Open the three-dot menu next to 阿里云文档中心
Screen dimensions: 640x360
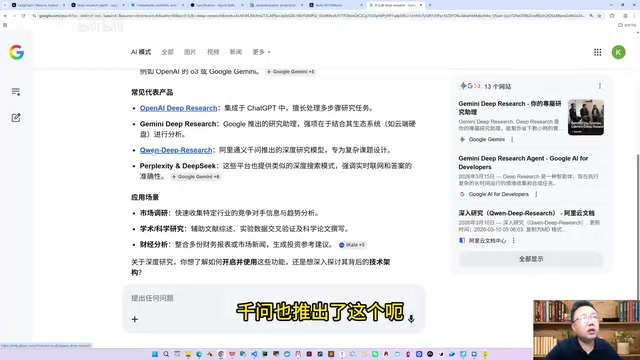pyautogui.click(x=513, y=241)
